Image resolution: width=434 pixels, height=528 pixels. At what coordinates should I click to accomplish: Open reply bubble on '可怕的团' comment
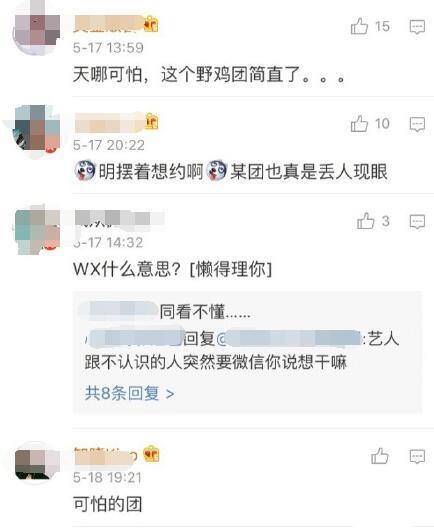point(417,457)
